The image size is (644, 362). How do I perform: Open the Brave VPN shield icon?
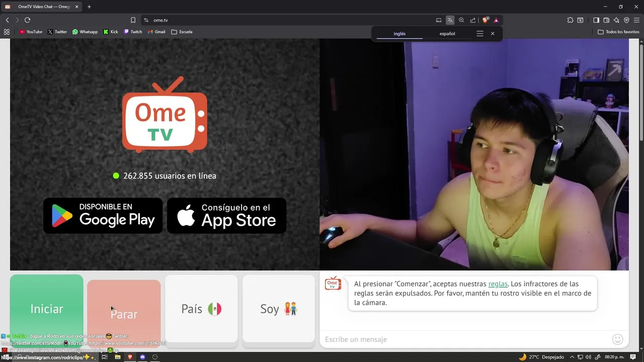click(626, 20)
